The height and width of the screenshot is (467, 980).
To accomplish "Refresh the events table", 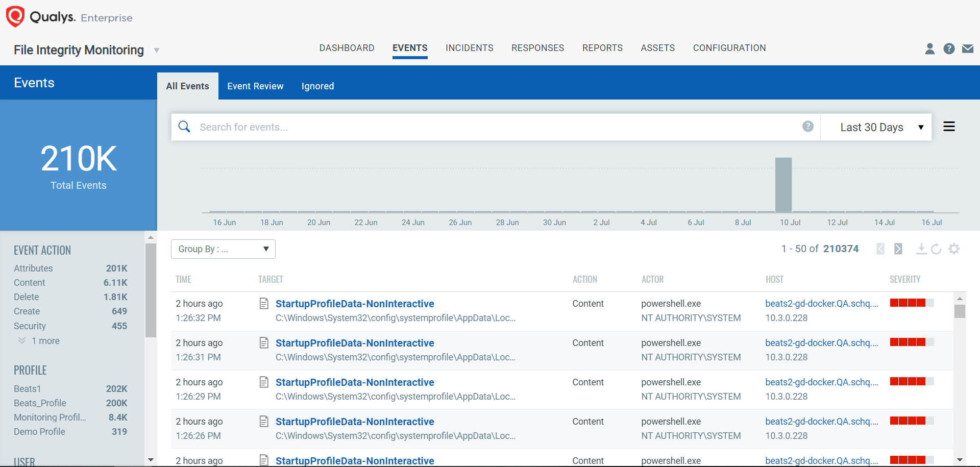I will point(936,249).
